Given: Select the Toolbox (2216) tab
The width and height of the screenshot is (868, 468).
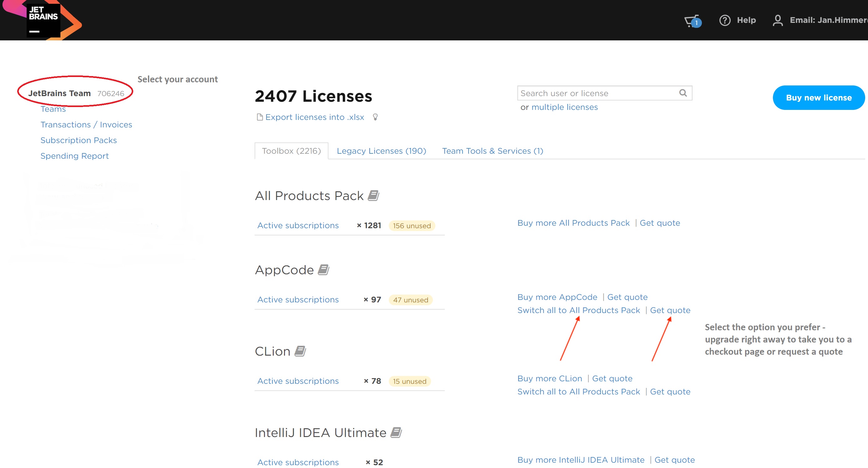Looking at the screenshot, I should [x=292, y=151].
